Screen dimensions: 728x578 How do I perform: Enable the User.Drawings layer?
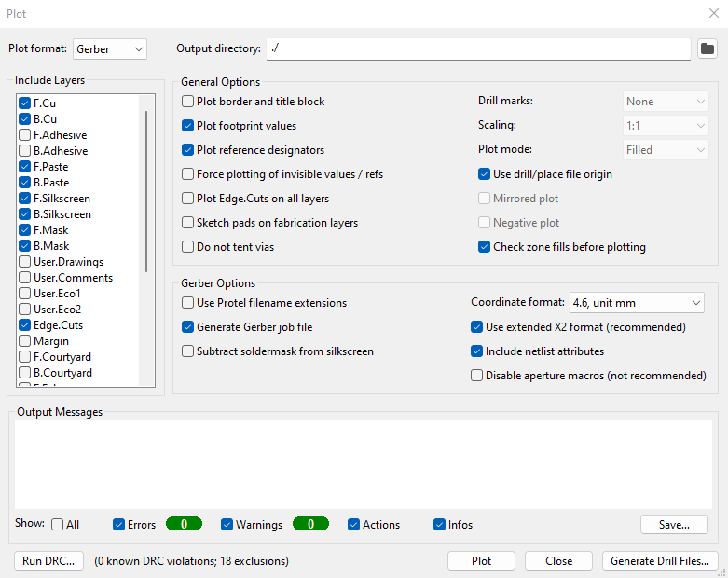[x=24, y=262]
